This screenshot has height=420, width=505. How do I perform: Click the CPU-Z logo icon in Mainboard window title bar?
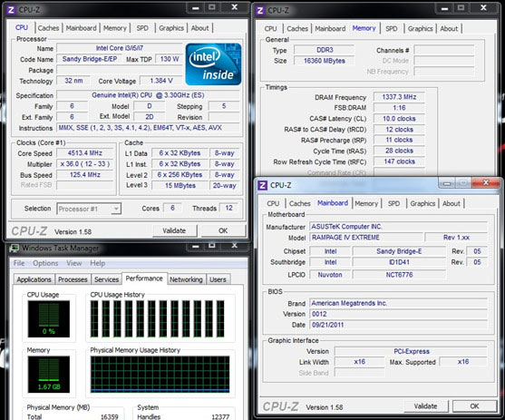pyautogui.click(x=263, y=185)
